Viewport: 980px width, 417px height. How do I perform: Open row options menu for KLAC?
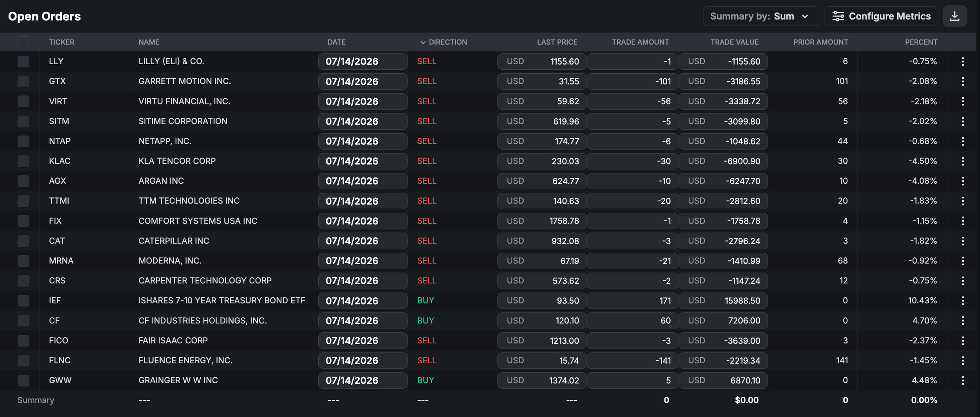click(963, 161)
